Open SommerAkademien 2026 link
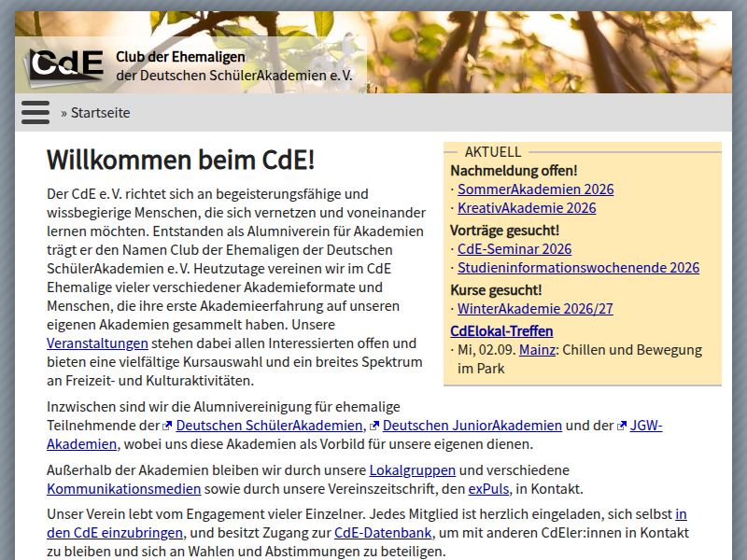The image size is (747, 560). coord(535,189)
